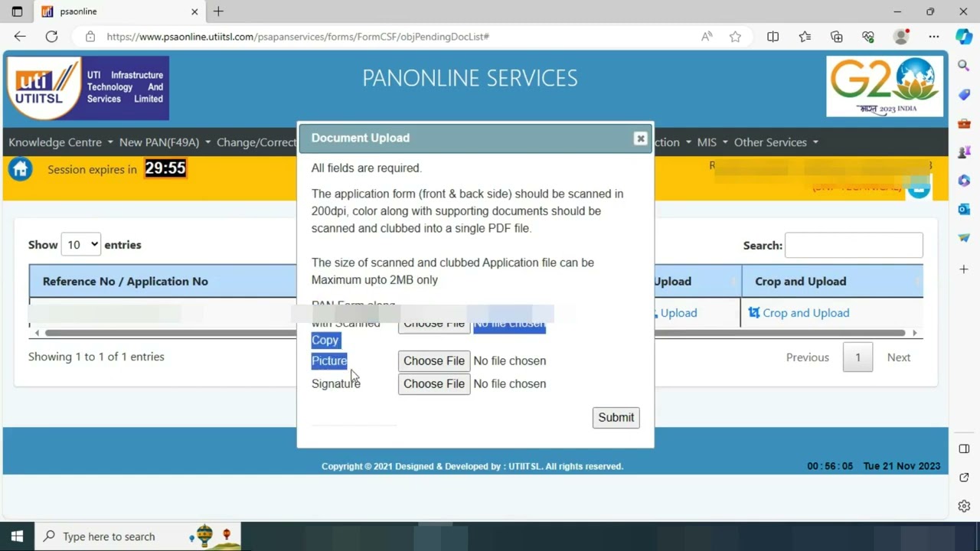Open the Copilot sidebar icon

tap(964, 36)
